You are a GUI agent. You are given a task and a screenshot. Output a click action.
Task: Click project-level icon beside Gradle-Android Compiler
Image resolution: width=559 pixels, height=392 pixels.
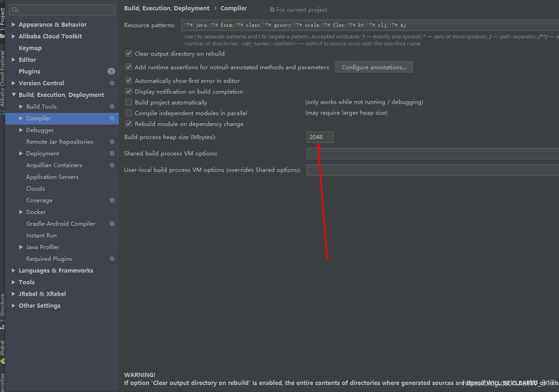[x=112, y=224]
